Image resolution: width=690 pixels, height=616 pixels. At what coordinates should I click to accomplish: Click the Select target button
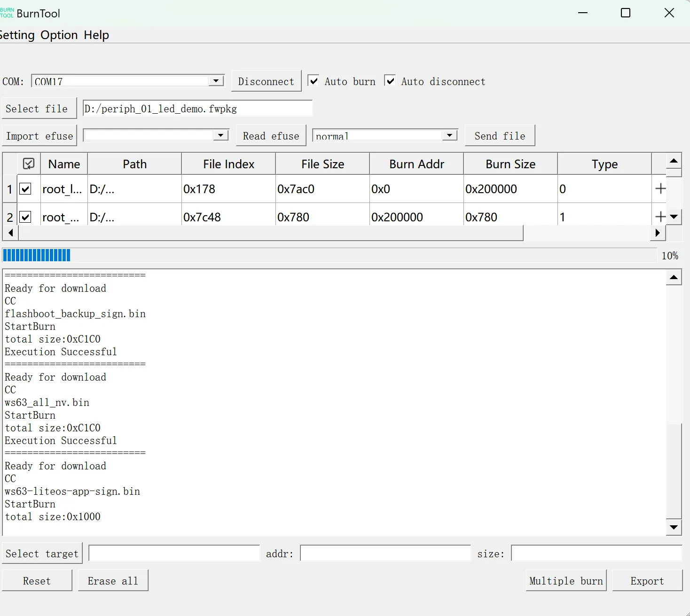coord(42,554)
